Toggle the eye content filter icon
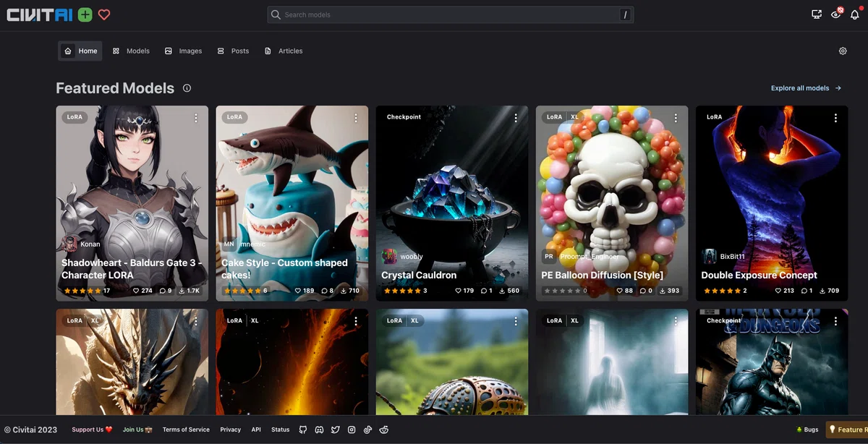Viewport: 868px width, 444px height. click(835, 14)
